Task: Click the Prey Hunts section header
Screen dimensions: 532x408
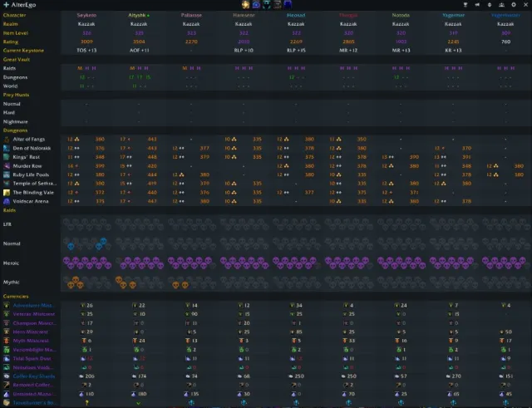Action: [16, 95]
